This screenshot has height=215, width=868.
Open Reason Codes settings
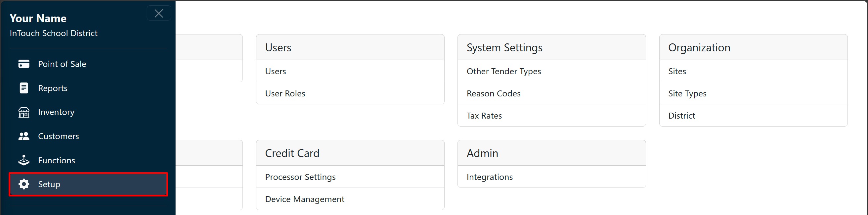tap(493, 93)
